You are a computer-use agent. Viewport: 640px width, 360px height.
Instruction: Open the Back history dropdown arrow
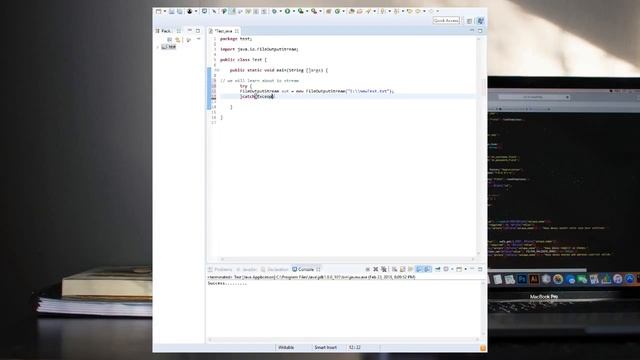pos(424,11)
